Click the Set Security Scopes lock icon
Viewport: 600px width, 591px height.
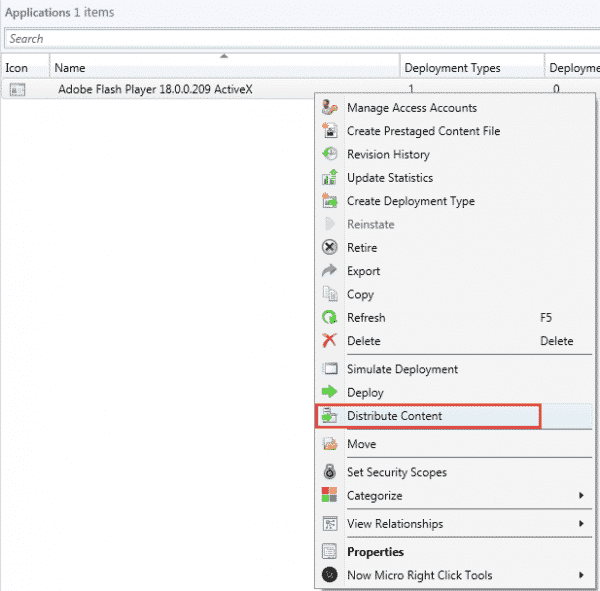point(330,472)
